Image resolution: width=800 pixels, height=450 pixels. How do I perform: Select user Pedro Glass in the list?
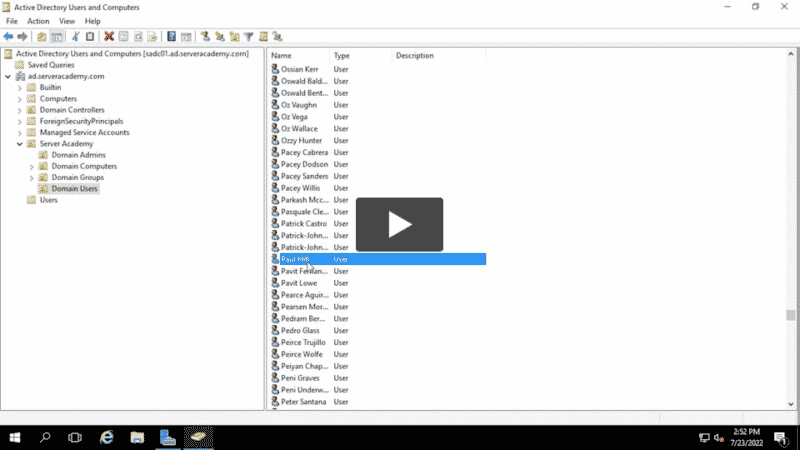(299, 330)
